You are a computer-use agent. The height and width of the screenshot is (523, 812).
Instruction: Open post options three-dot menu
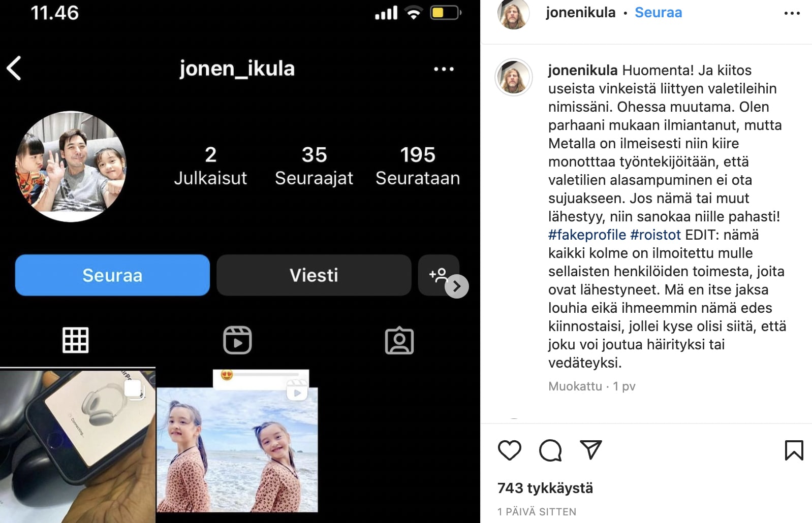click(792, 13)
